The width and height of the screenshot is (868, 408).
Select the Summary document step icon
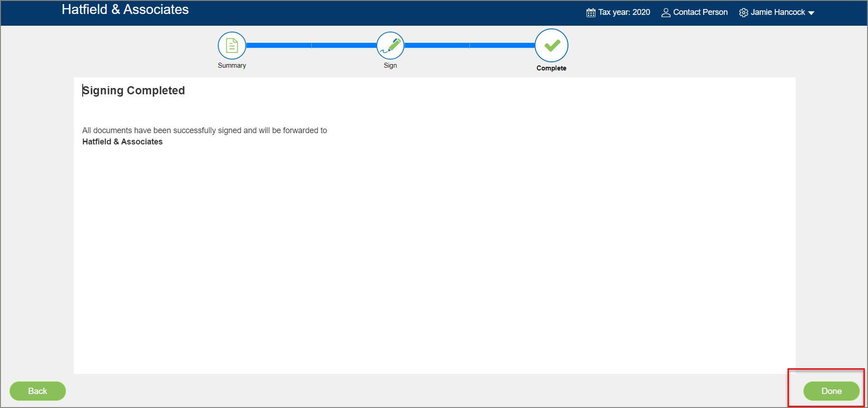point(232,46)
